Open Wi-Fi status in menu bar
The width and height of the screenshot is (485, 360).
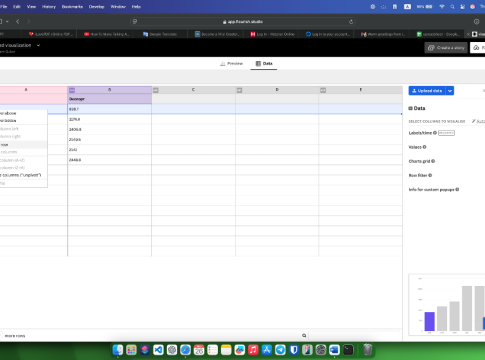point(442,7)
